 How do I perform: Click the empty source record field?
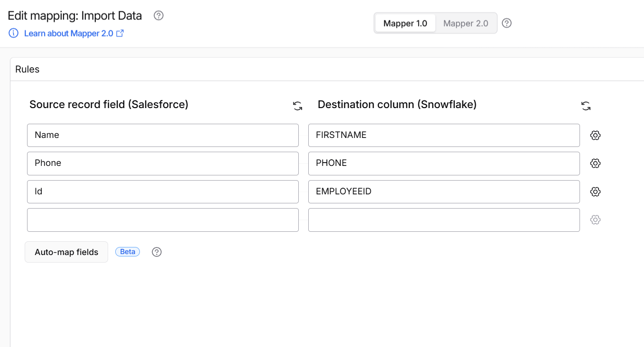tap(163, 220)
